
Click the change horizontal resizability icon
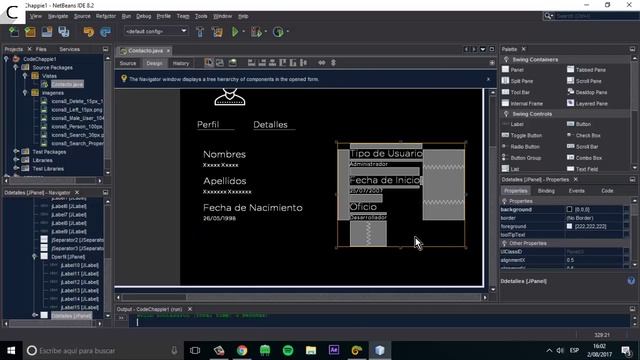click(x=322, y=62)
